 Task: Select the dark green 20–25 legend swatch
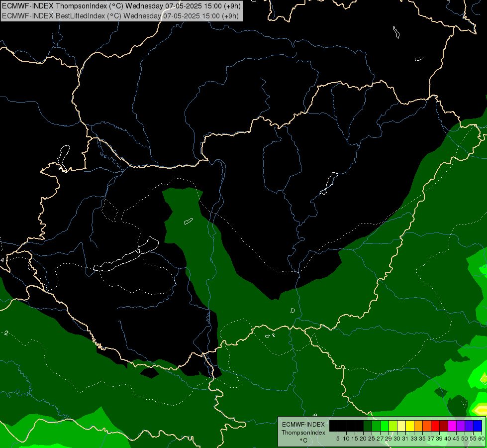[x=368, y=426]
